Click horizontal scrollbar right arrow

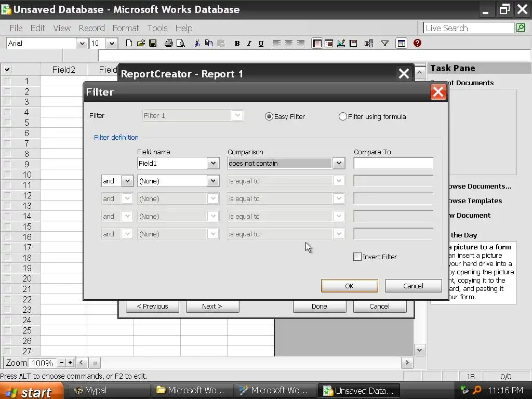[x=407, y=363]
